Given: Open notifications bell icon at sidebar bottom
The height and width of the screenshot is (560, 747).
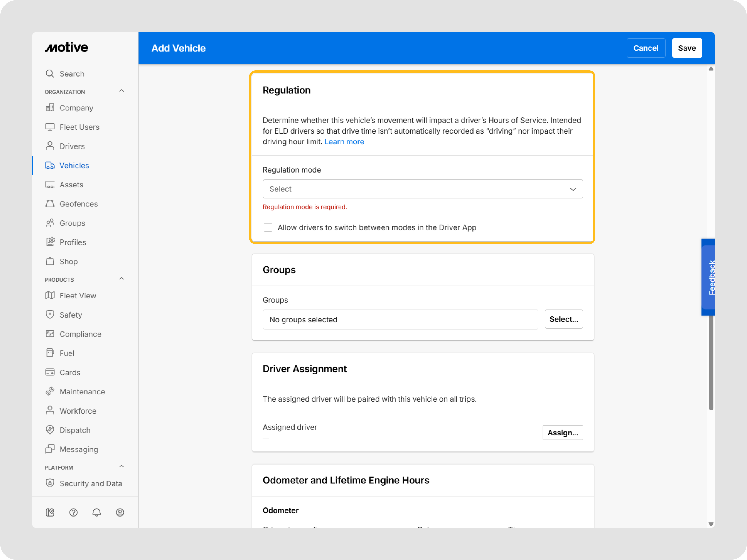Looking at the screenshot, I should click(x=97, y=512).
